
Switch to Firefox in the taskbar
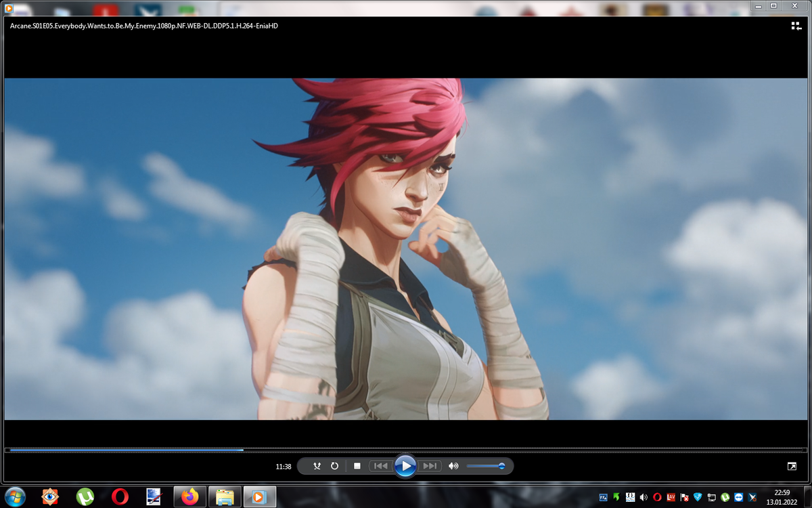pyautogui.click(x=189, y=497)
